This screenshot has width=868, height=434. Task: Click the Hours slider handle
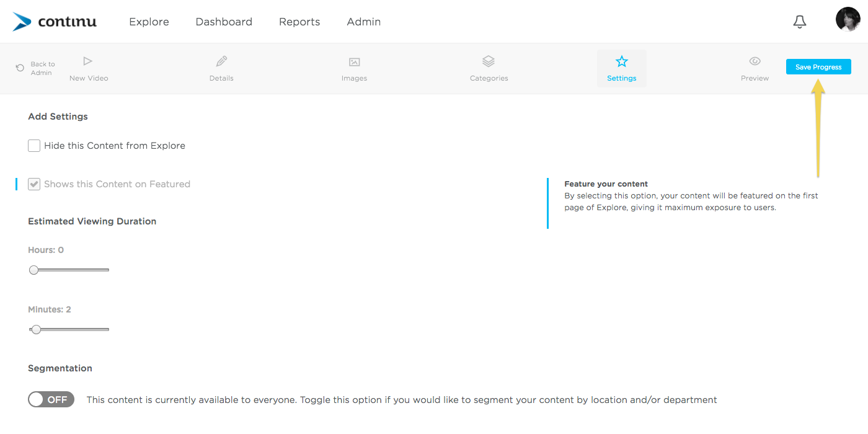point(33,270)
